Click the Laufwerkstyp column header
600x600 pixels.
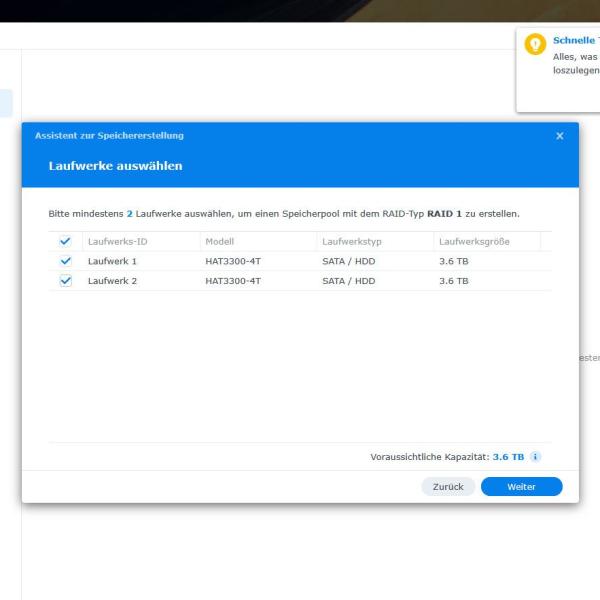tap(351, 241)
